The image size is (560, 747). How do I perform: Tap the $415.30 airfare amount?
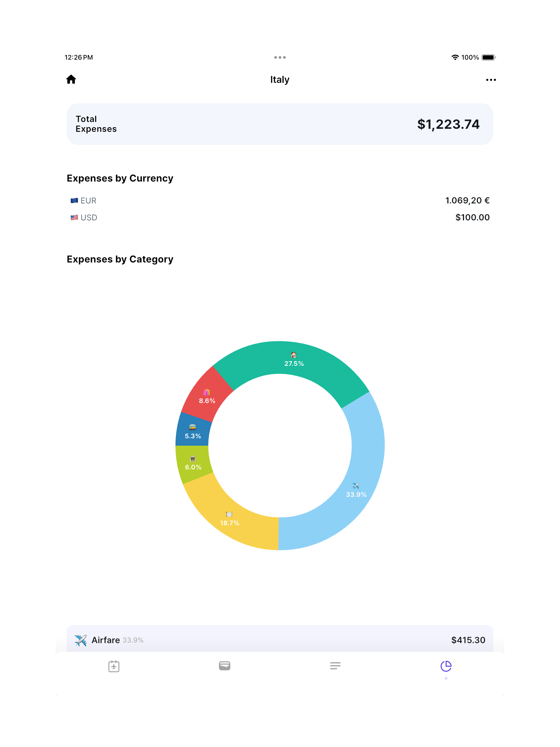[468, 640]
